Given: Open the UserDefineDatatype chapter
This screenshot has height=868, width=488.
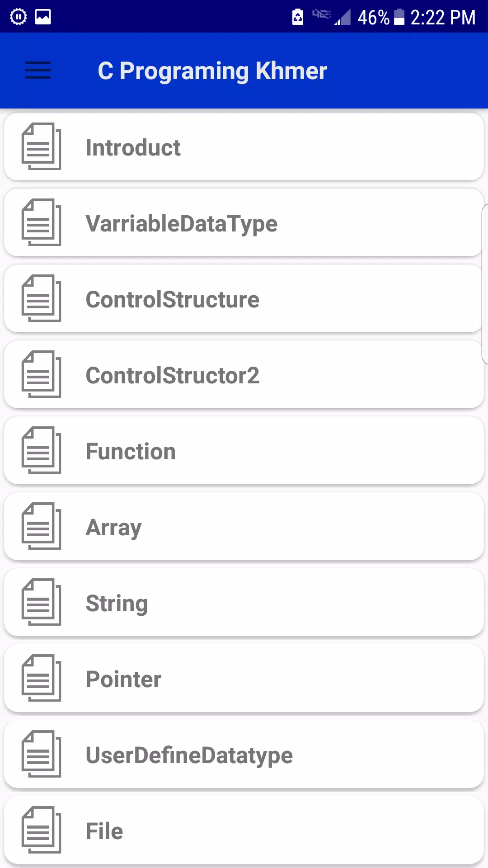Looking at the screenshot, I should click(x=244, y=755).
